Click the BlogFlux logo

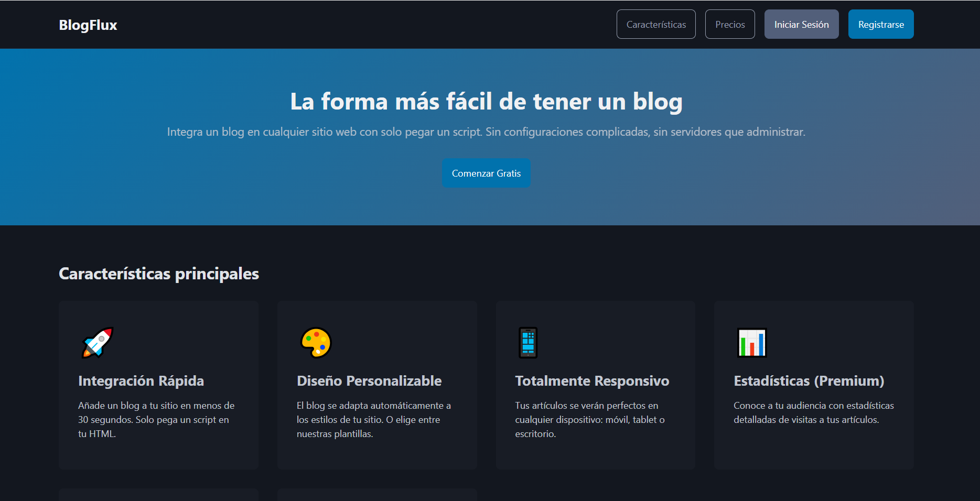tap(88, 25)
